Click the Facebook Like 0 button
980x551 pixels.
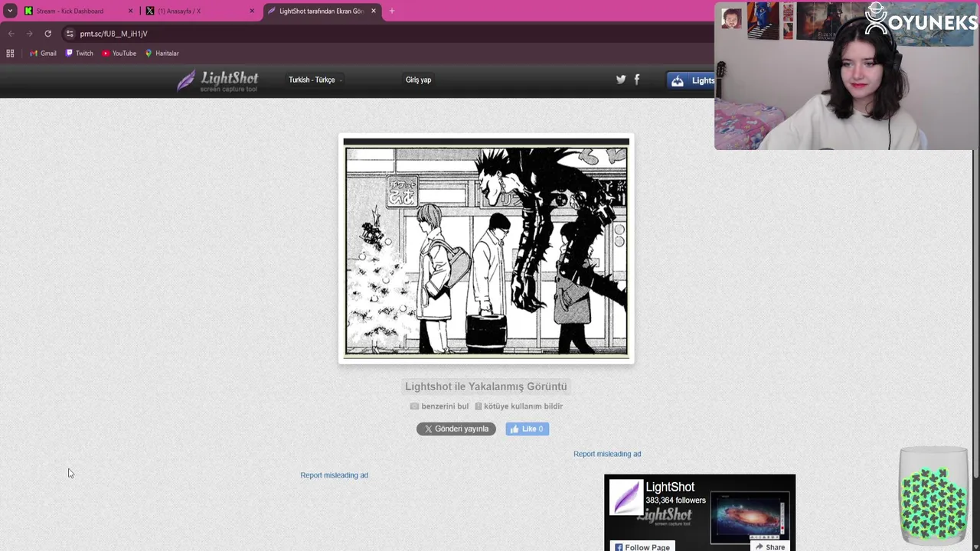coord(527,429)
